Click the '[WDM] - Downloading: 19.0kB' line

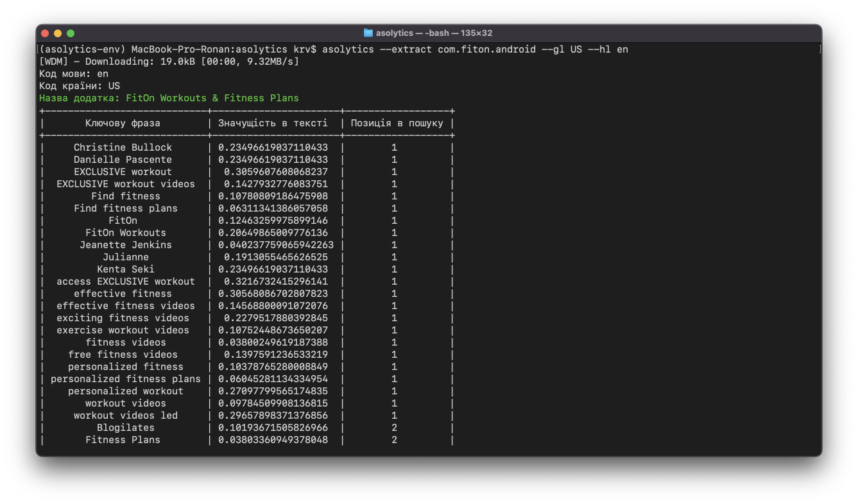click(169, 62)
